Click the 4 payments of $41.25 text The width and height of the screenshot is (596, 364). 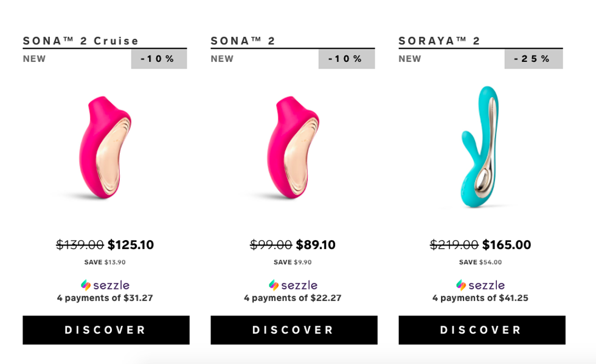tap(480, 298)
